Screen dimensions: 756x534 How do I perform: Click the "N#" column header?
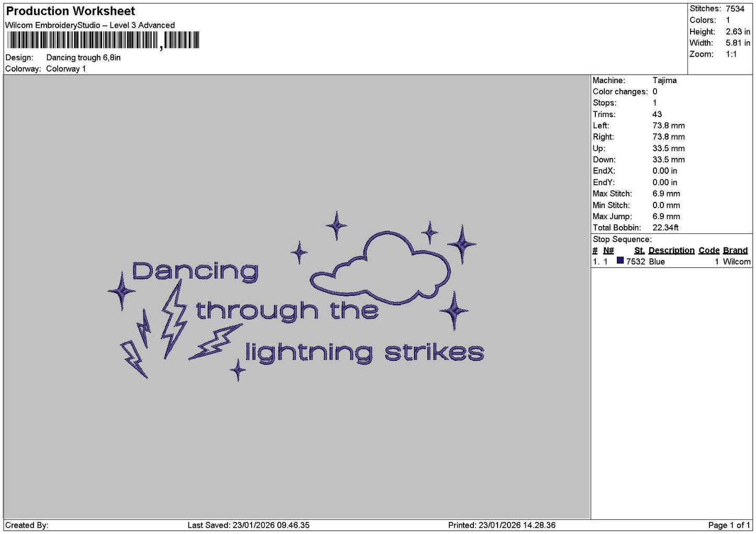point(608,251)
